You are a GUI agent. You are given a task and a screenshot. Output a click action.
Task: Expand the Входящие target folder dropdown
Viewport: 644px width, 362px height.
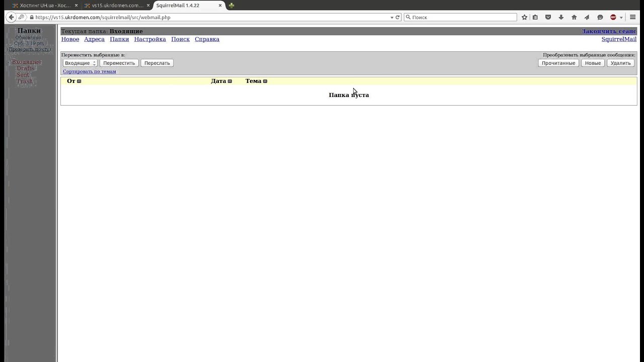coord(80,63)
